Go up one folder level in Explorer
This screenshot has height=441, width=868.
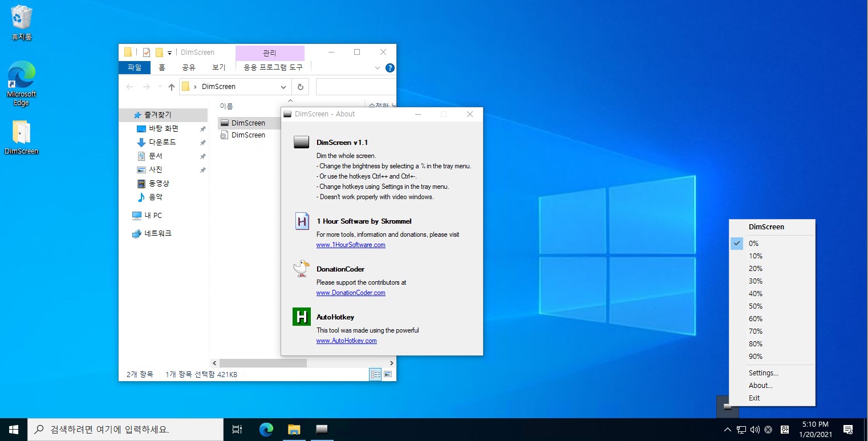171,87
